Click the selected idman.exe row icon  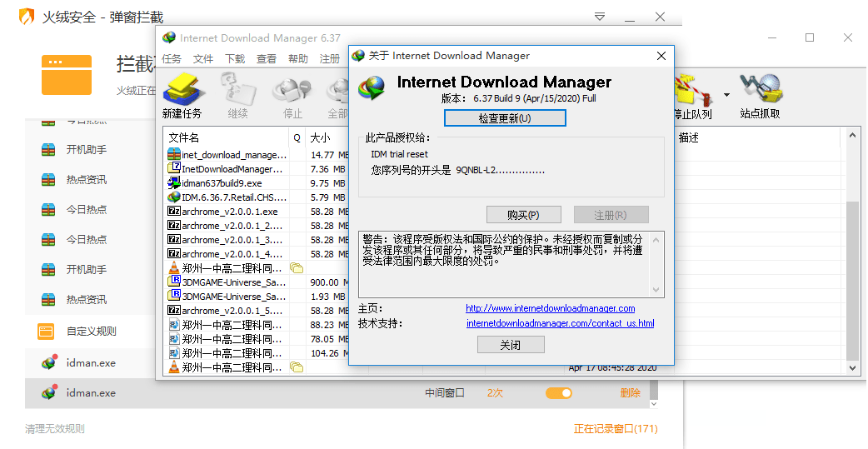[x=50, y=392]
